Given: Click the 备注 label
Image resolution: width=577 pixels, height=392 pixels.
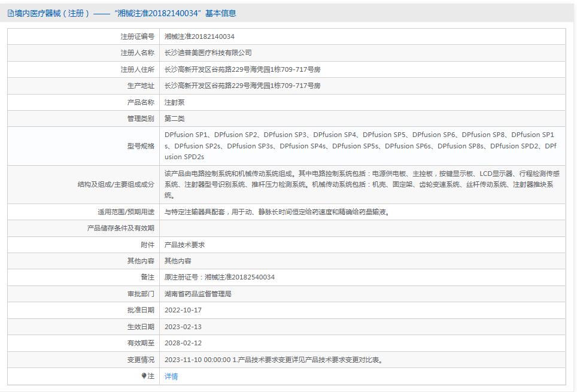Looking at the screenshot, I should click(148, 277).
